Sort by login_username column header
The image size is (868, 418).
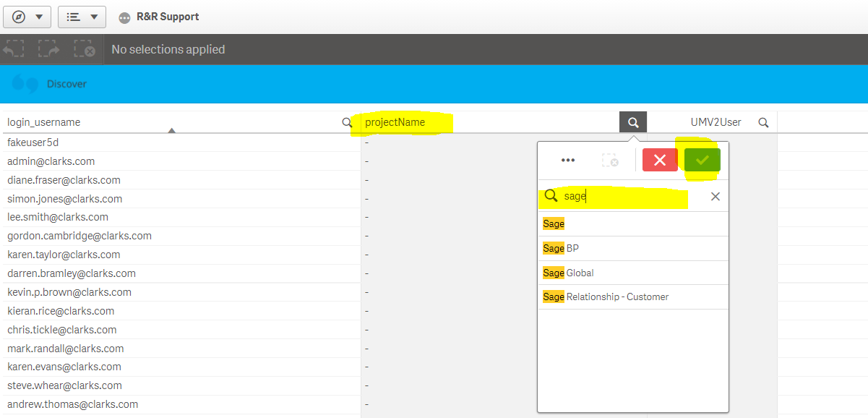tap(44, 122)
